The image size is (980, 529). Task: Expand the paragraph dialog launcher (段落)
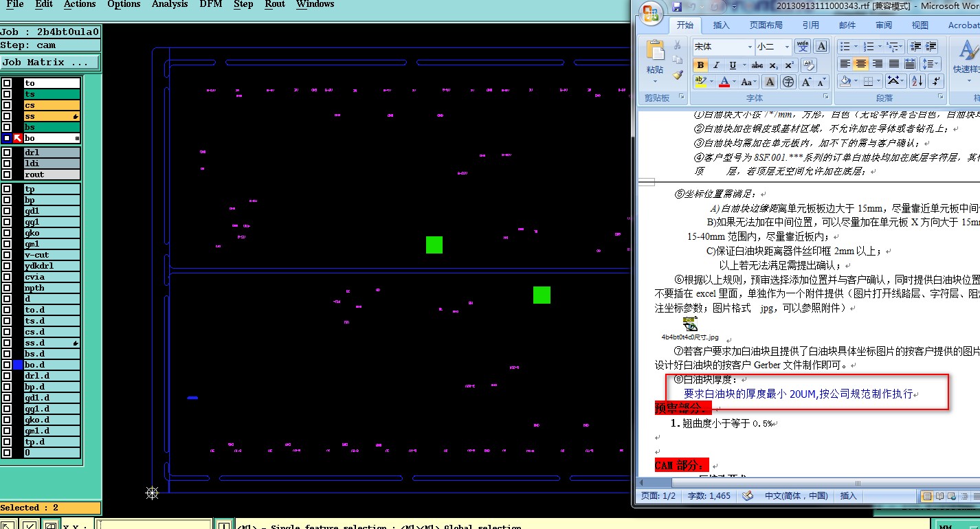coord(942,98)
